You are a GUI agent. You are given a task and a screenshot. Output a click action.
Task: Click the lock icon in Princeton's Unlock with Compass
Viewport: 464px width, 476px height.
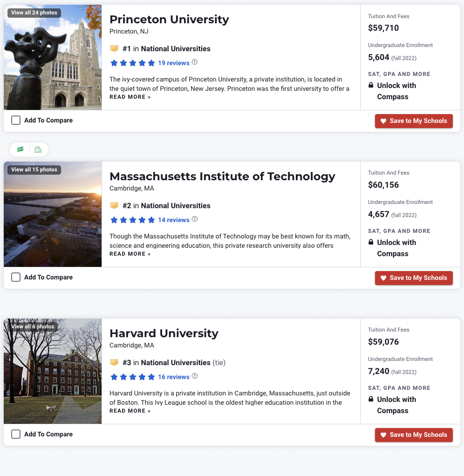coord(371,86)
